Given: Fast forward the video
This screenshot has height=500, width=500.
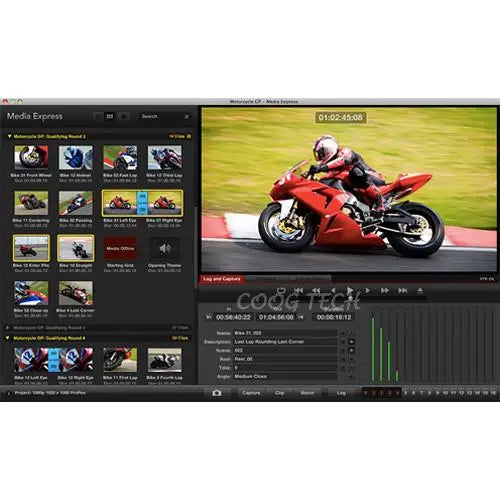Looking at the screenshot, I should pos(385,291).
